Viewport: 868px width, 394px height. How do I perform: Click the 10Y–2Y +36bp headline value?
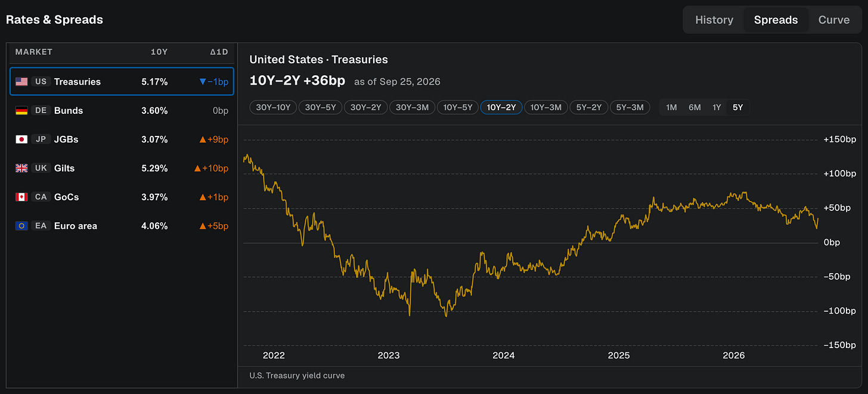[x=297, y=80]
